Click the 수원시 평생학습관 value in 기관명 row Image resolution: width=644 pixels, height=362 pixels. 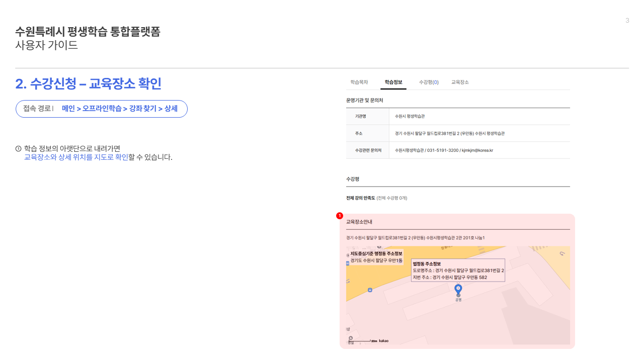410,116
